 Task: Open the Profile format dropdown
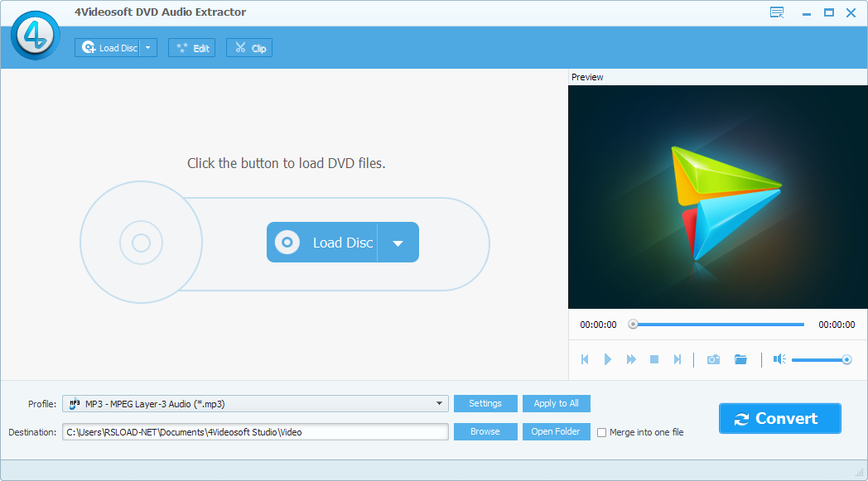click(441, 403)
